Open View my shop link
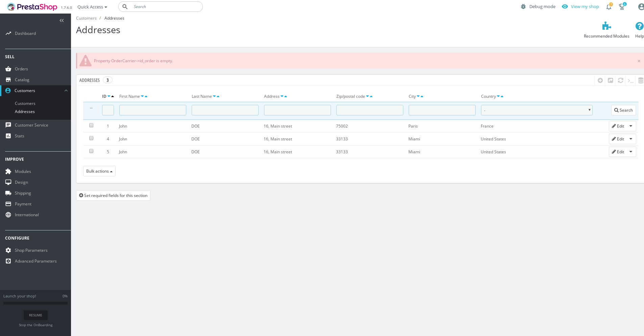Screen dimensions: 644x336 click(x=580, y=7)
